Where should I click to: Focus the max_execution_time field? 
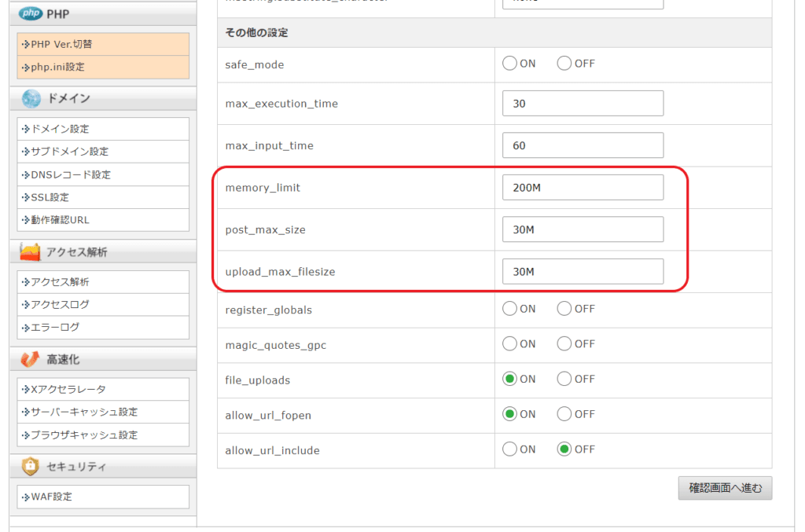(x=583, y=103)
